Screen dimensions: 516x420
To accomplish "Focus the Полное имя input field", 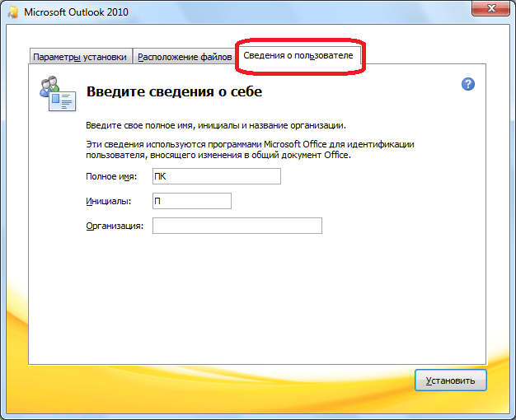I will coord(217,176).
